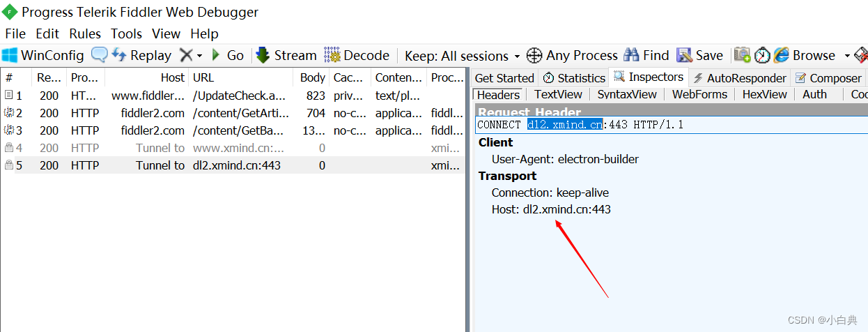The width and height of the screenshot is (868, 332).
Task: Click the CONNECT request line field
Action: [671, 125]
